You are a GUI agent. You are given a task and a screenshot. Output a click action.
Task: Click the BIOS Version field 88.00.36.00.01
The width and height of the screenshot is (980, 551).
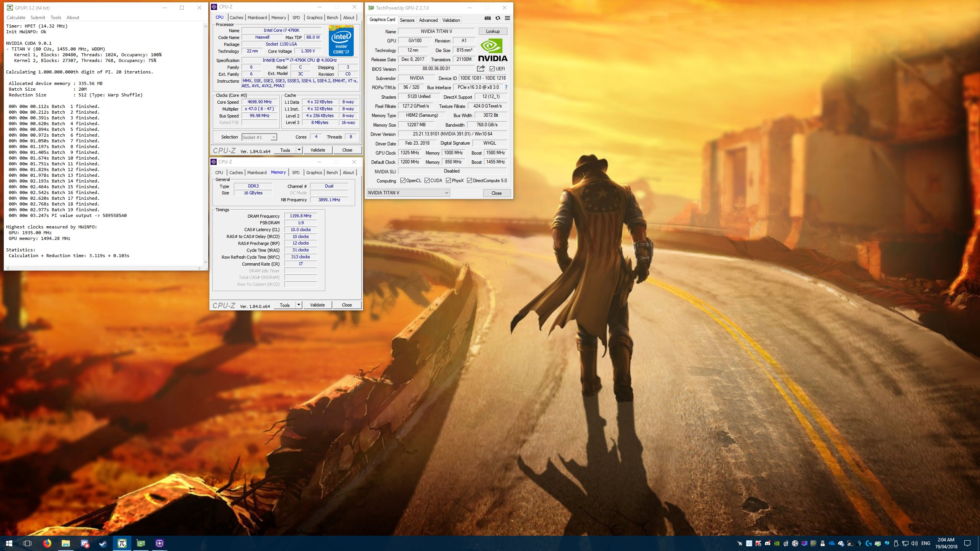pos(436,68)
